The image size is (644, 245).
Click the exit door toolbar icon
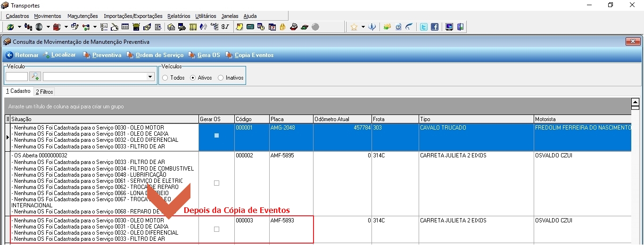click(460, 27)
